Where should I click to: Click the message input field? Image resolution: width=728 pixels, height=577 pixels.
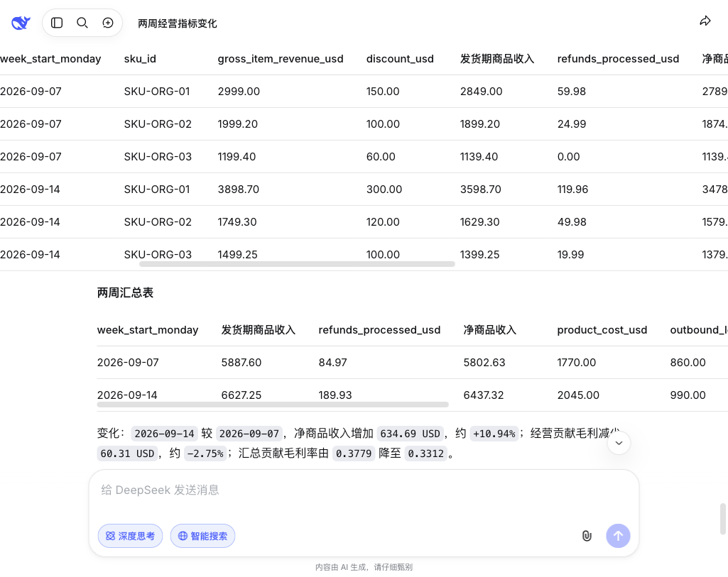[364, 490]
